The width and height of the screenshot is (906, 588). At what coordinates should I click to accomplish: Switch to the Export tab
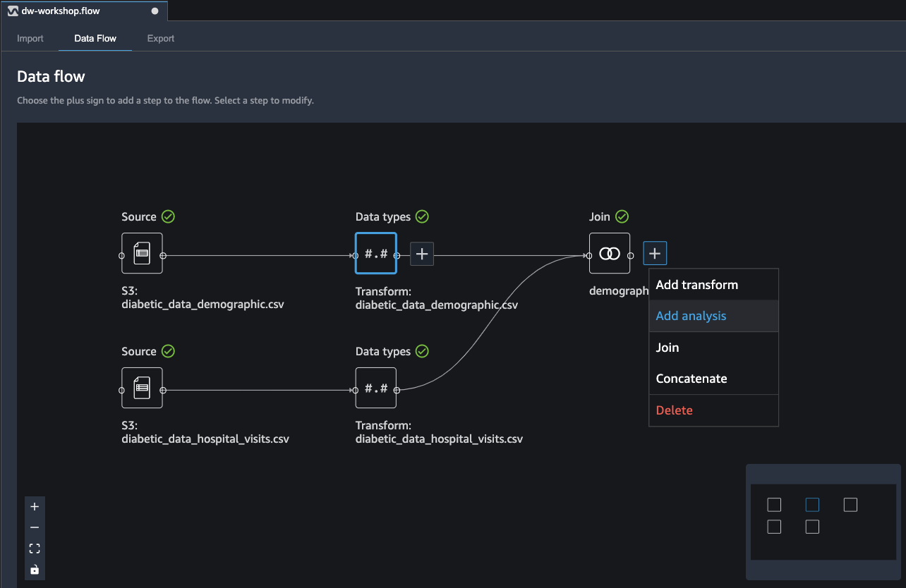click(x=161, y=38)
